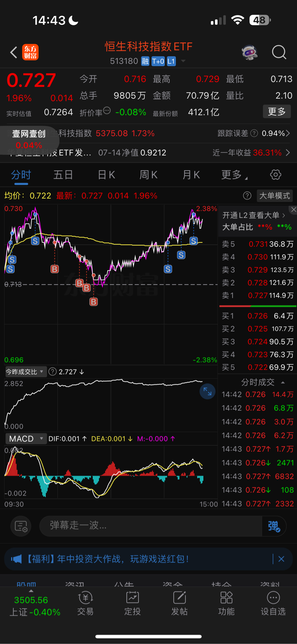Close the L2 big order panel
The image size is (297, 644).
294,210
